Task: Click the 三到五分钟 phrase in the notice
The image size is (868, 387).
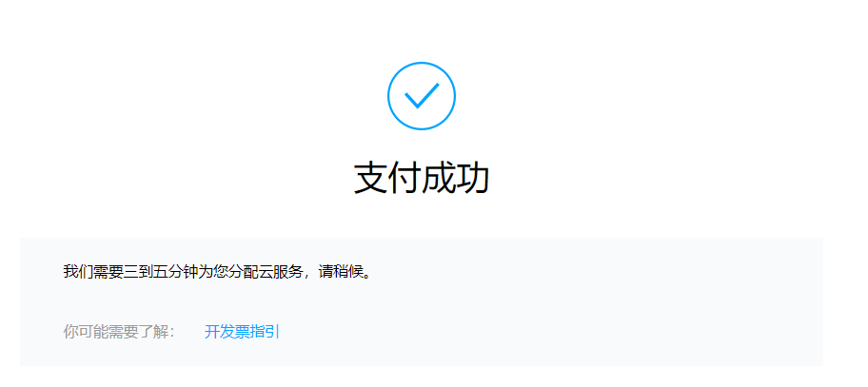Action: coord(160,272)
